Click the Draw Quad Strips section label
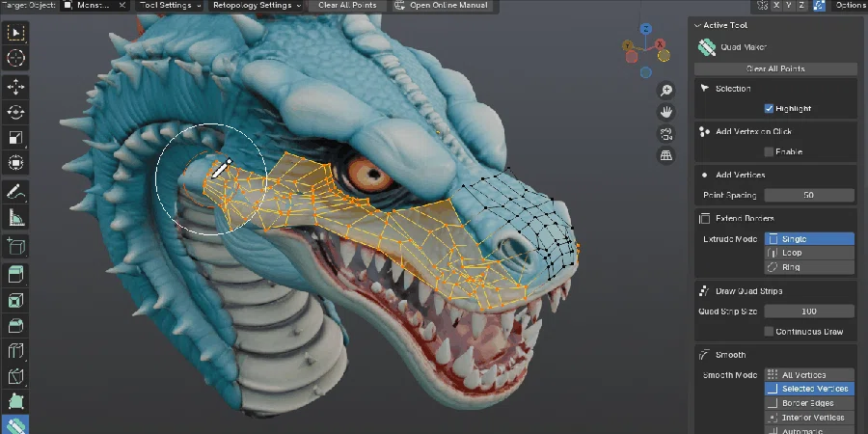 point(748,291)
